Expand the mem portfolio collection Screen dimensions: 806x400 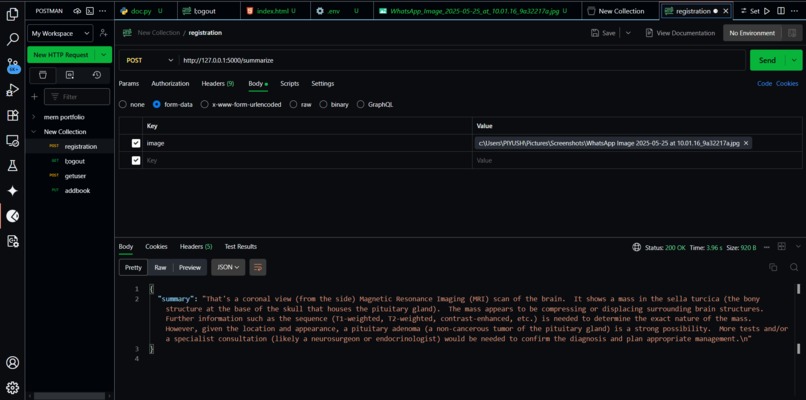[x=33, y=117]
